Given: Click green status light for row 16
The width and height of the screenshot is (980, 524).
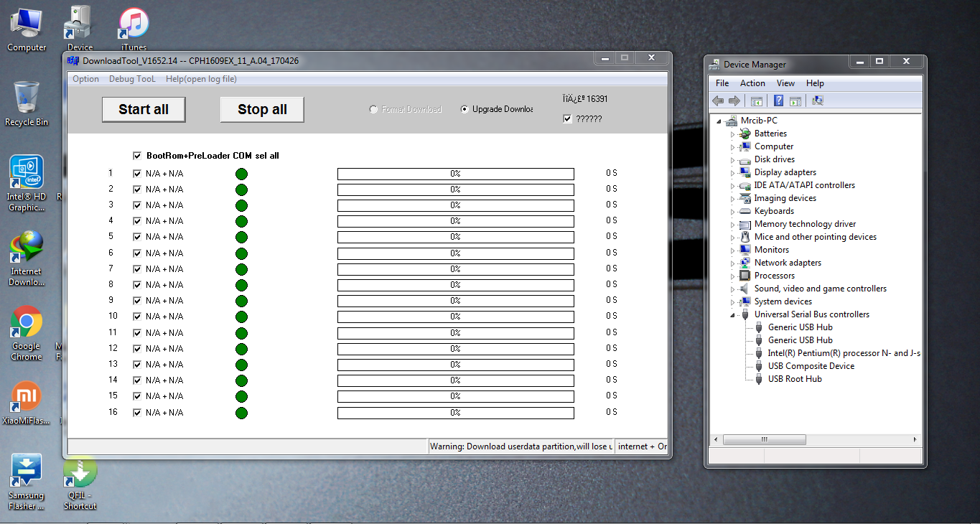Looking at the screenshot, I should click(241, 413).
